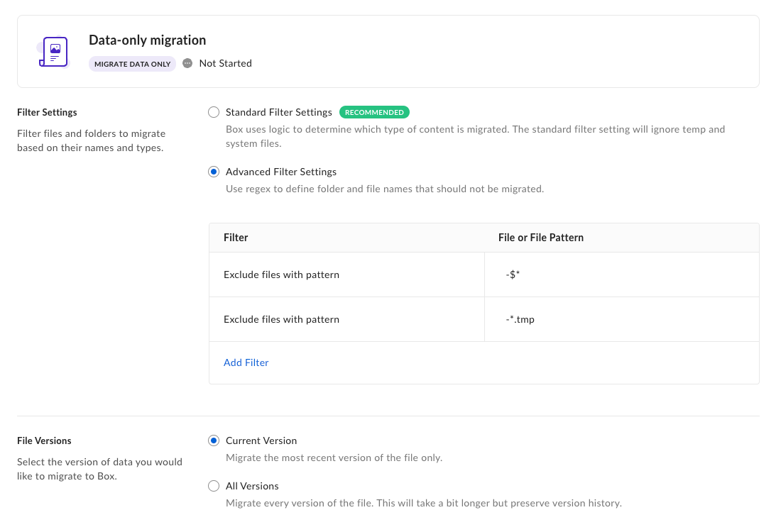Click the Filter column header
Viewport: 776px width, 532px height.
coord(236,238)
